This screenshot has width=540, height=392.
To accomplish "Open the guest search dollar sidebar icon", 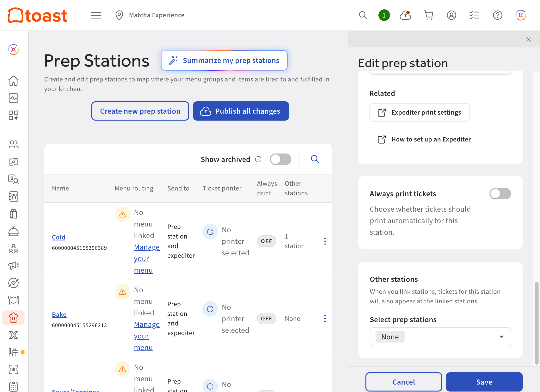I will pyautogui.click(x=13, y=179).
